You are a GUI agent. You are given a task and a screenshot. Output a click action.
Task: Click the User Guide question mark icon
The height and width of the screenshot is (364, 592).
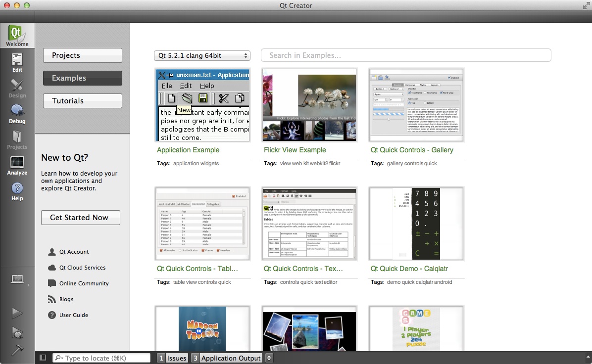point(52,315)
